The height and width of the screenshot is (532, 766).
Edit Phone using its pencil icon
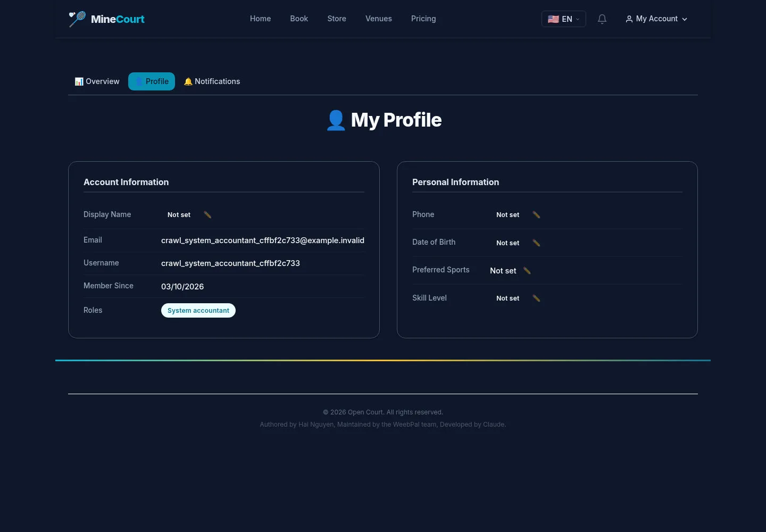tap(536, 215)
